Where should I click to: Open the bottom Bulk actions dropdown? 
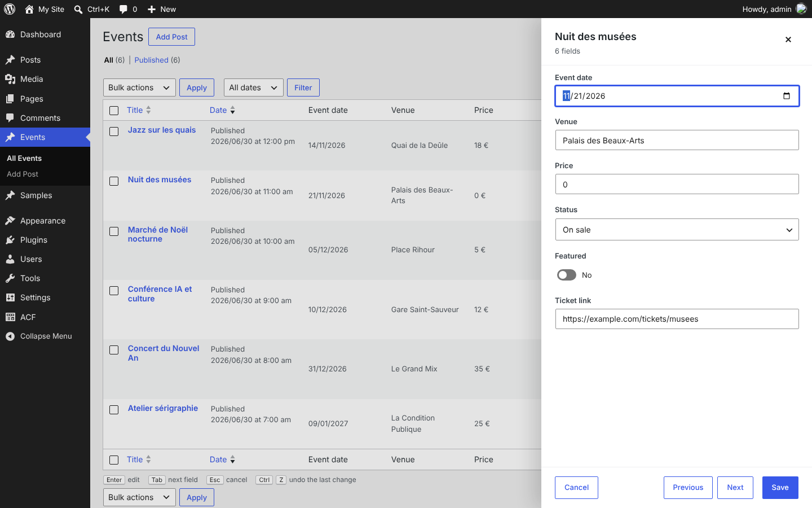tap(139, 497)
